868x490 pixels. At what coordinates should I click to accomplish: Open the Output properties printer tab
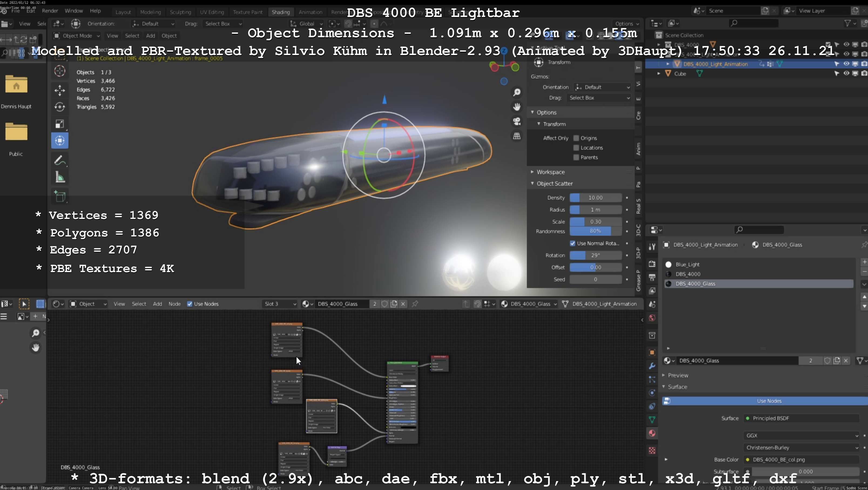tap(652, 277)
